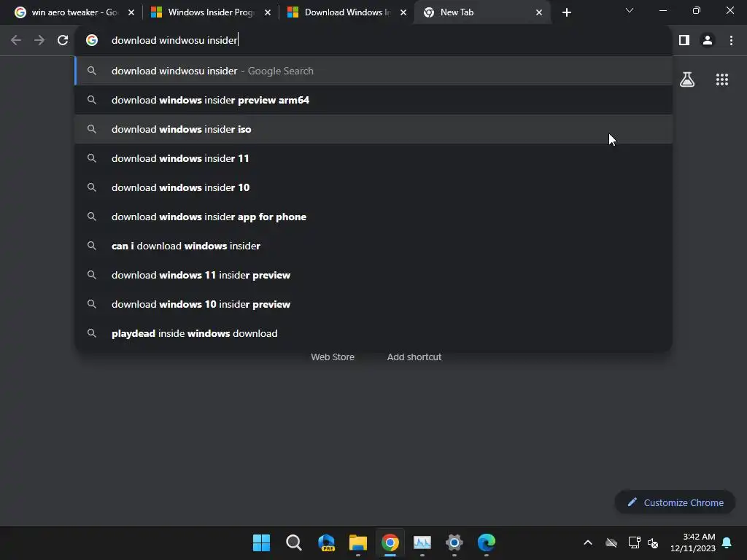
Task: Expand the hidden system tray icons
Action: [x=588, y=542]
